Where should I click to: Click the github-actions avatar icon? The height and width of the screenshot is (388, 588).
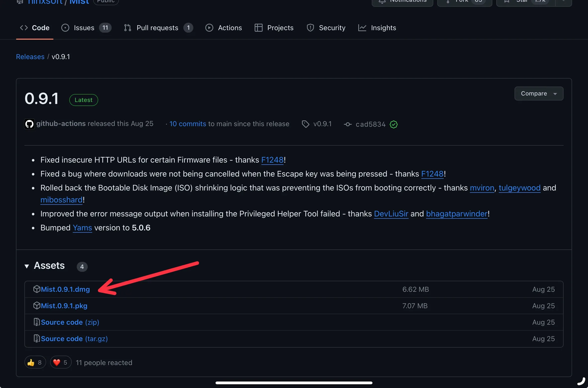(x=29, y=124)
